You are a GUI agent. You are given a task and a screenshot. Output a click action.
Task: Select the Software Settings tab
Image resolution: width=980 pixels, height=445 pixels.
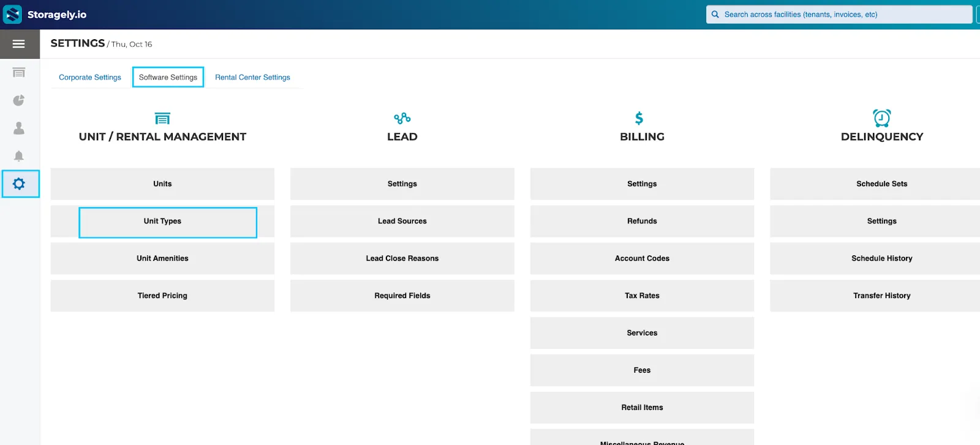tap(168, 77)
